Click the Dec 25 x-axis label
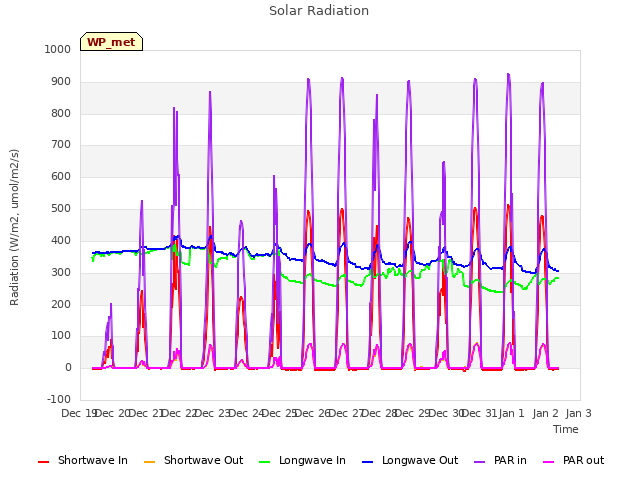Image resolution: width=640 pixels, height=480 pixels. tap(279, 413)
